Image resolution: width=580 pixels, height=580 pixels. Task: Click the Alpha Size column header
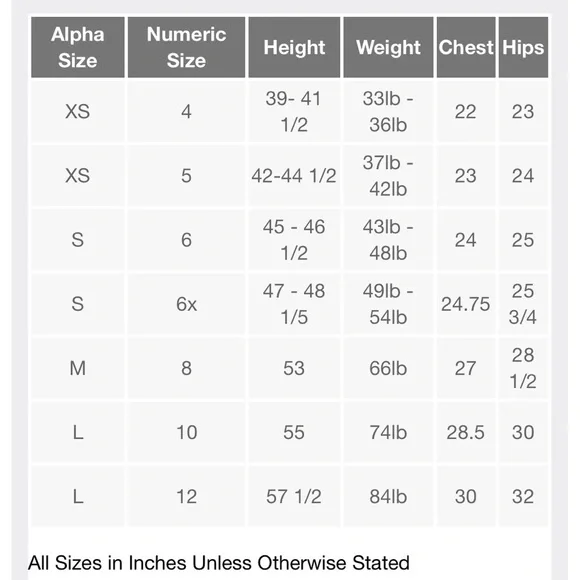[x=78, y=47]
